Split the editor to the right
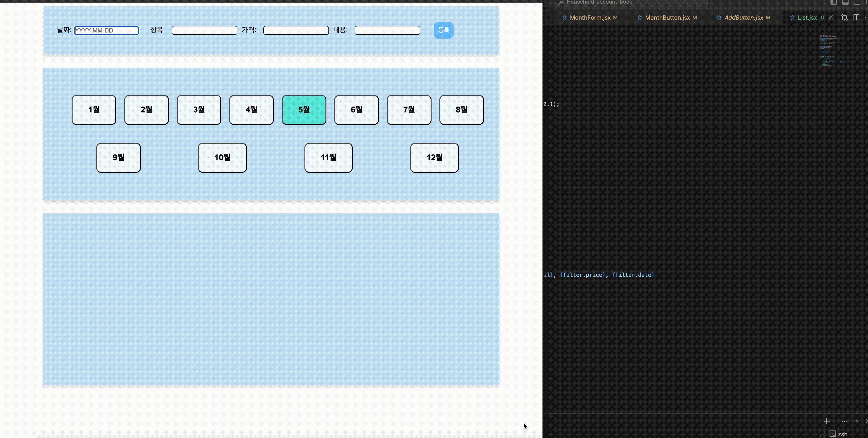The image size is (868, 438). (856, 18)
